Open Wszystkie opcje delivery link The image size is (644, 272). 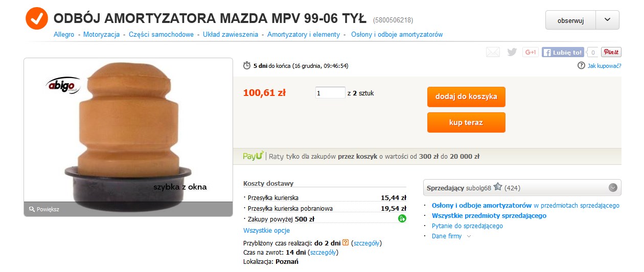click(x=266, y=231)
